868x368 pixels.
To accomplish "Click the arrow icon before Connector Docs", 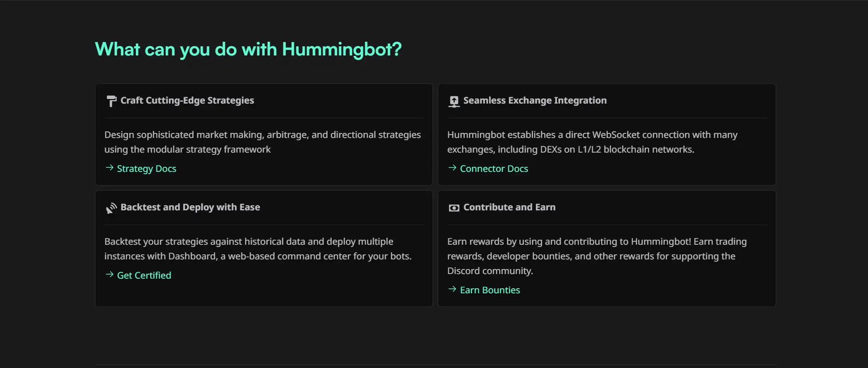I will pos(452,168).
